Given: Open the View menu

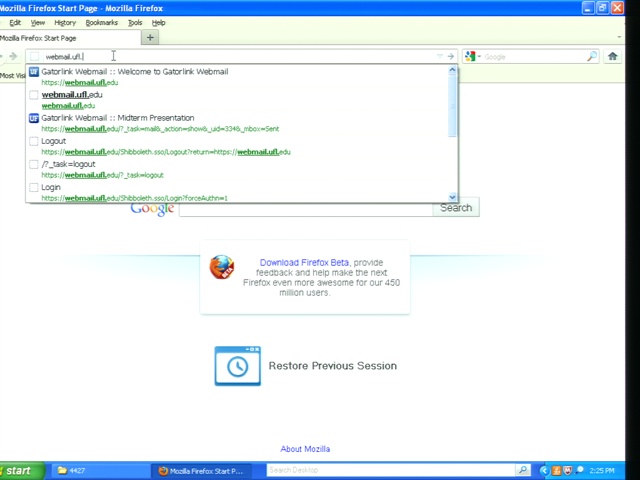Looking at the screenshot, I should pyautogui.click(x=38, y=23).
